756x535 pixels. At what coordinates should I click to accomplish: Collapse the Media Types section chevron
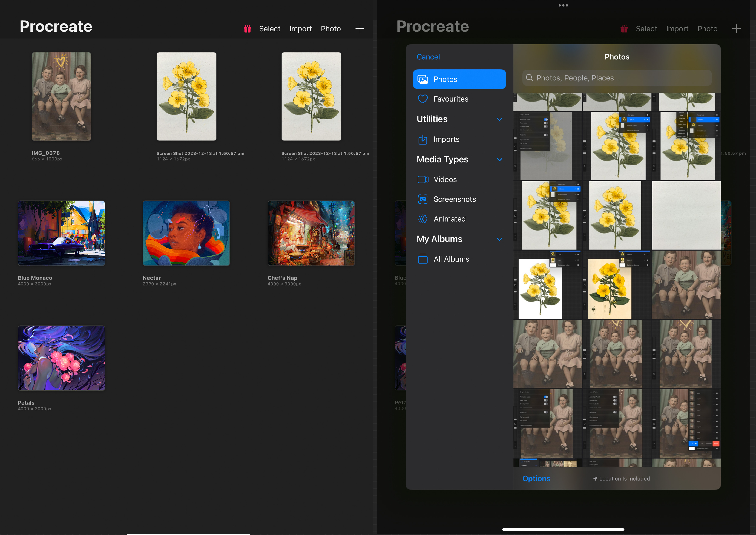[x=499, y=159]
